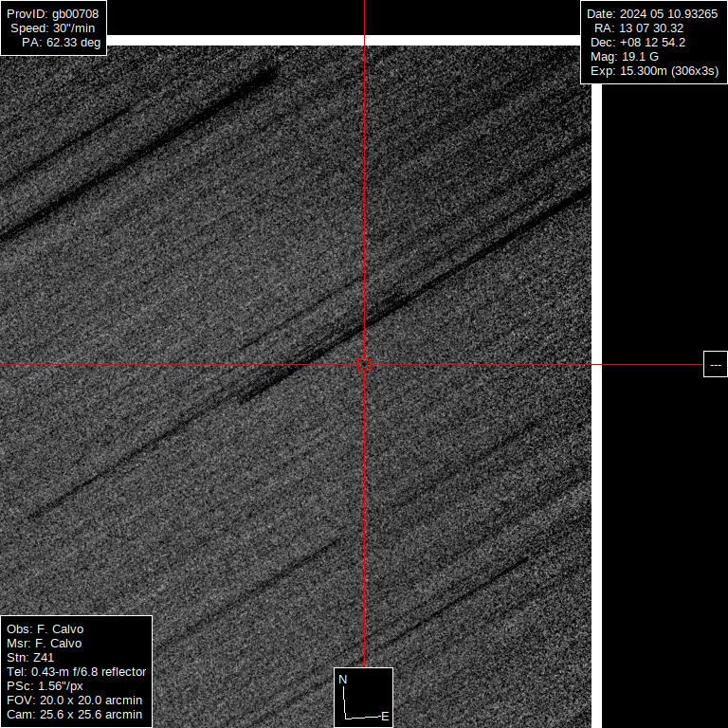Click the red target box at crosshair center

tap(364, 364)
